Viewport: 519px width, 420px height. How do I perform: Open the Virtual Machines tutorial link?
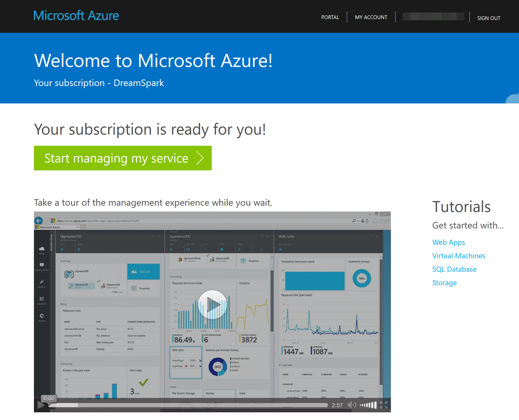click(x=459, y=256)
